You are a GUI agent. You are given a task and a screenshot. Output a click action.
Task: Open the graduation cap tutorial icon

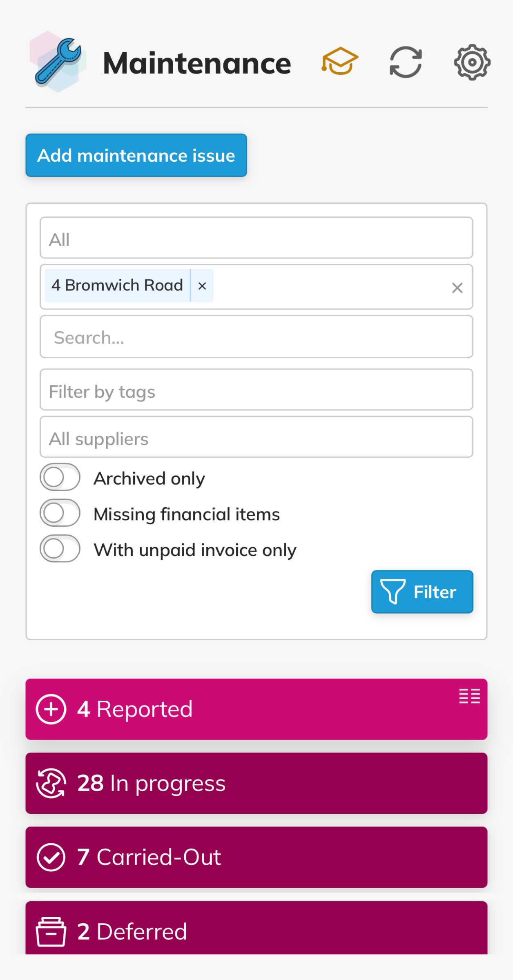pos(340,62)
